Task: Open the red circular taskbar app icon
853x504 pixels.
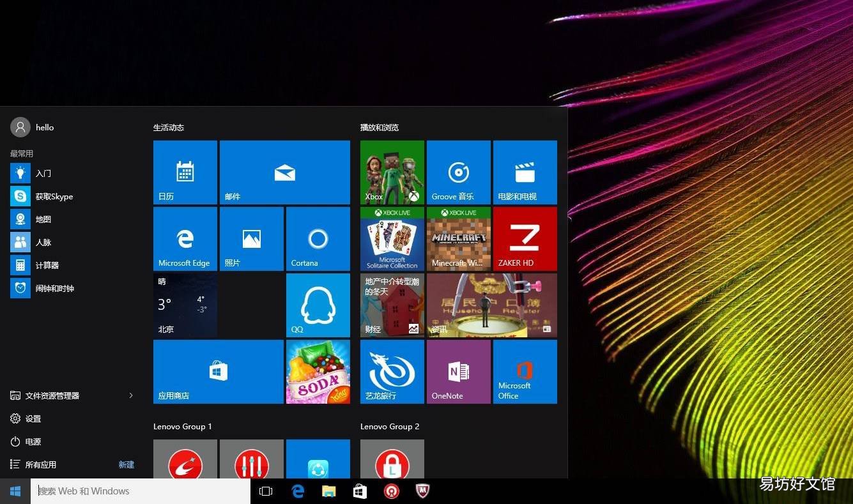Action: [391, 491]
